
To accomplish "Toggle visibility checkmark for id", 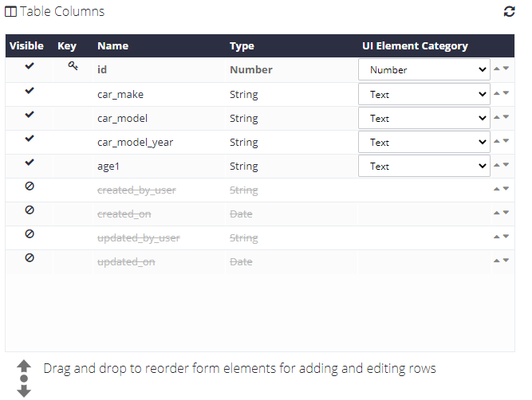I will coord(30,66).
